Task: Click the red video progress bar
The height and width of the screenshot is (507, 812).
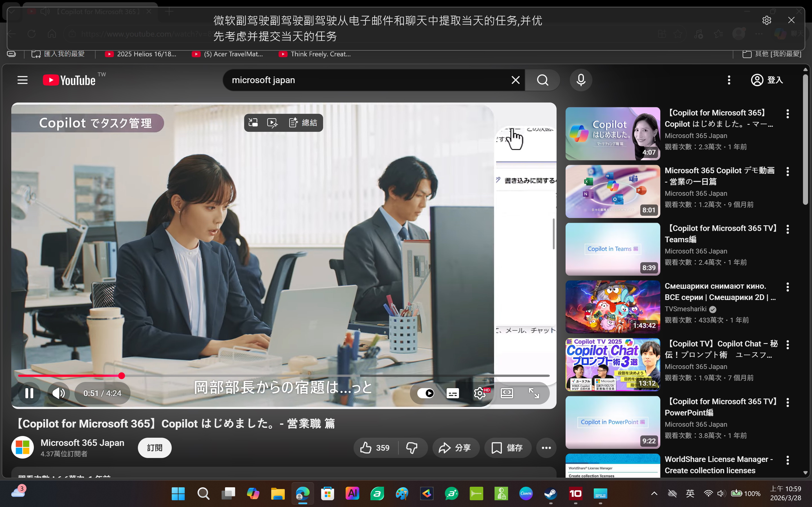Action: tap(67, 376)
